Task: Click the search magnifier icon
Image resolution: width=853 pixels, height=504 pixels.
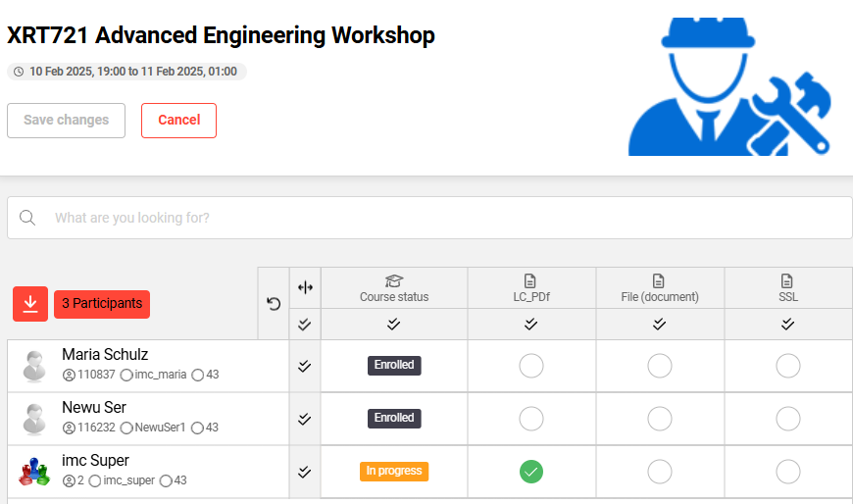Action: 27,218
